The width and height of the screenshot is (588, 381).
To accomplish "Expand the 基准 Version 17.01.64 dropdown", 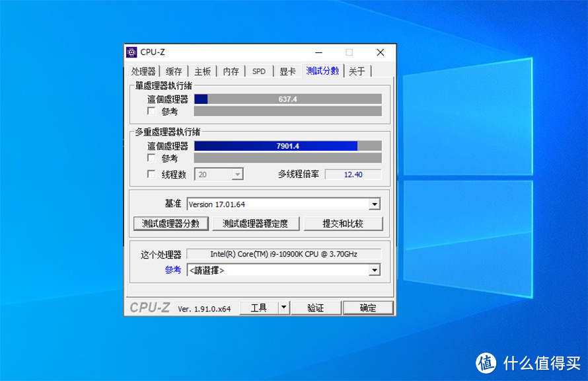I will [x=283, y=204].
